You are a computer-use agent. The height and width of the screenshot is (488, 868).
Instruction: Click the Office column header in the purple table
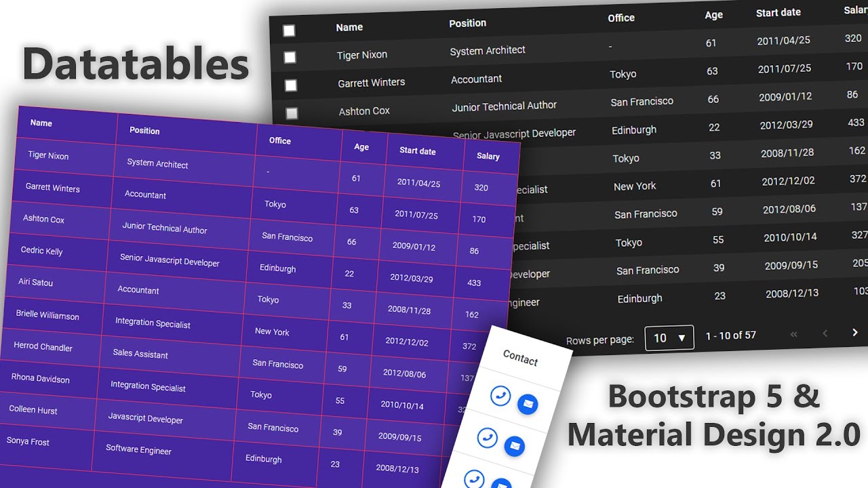pyautogui.click(x=279, y=140)
